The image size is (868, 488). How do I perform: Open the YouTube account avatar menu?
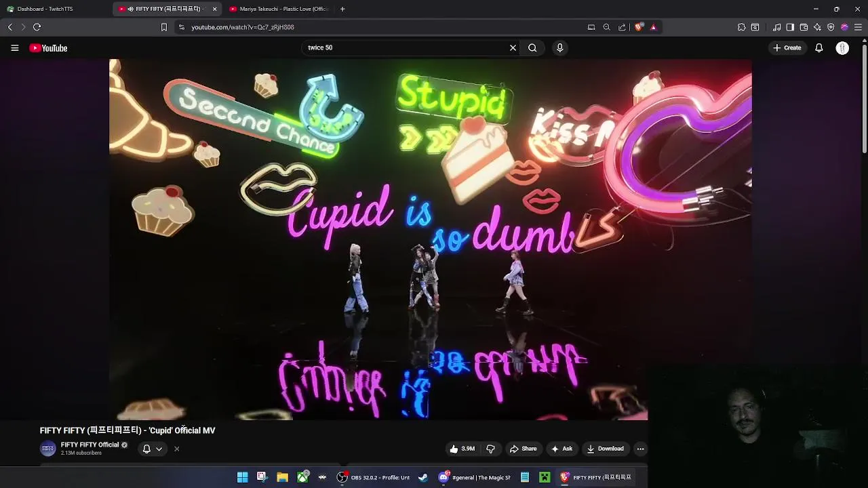tap(842, 47)
